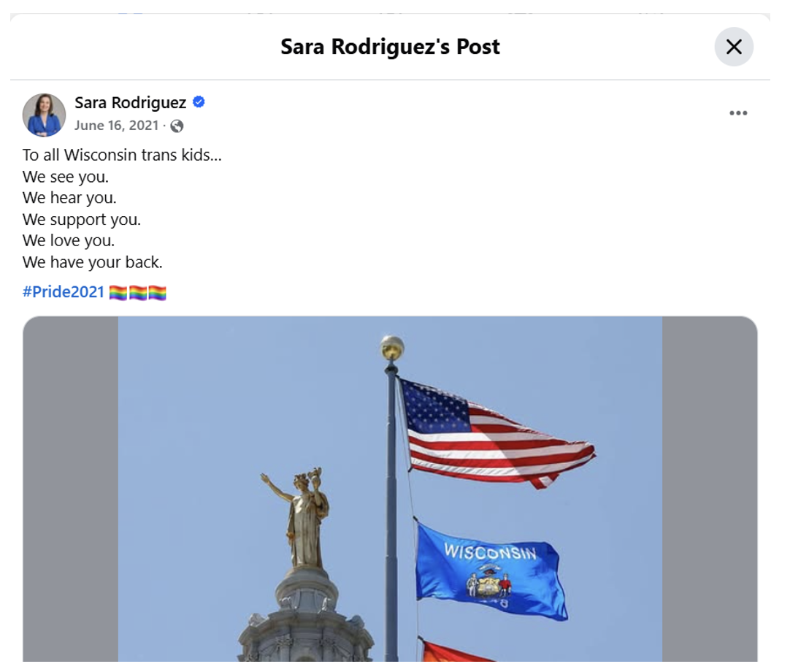This screenshot has width=790, height=672.
Task: Click the middle rainbow flag emoji
Action: 138,292
